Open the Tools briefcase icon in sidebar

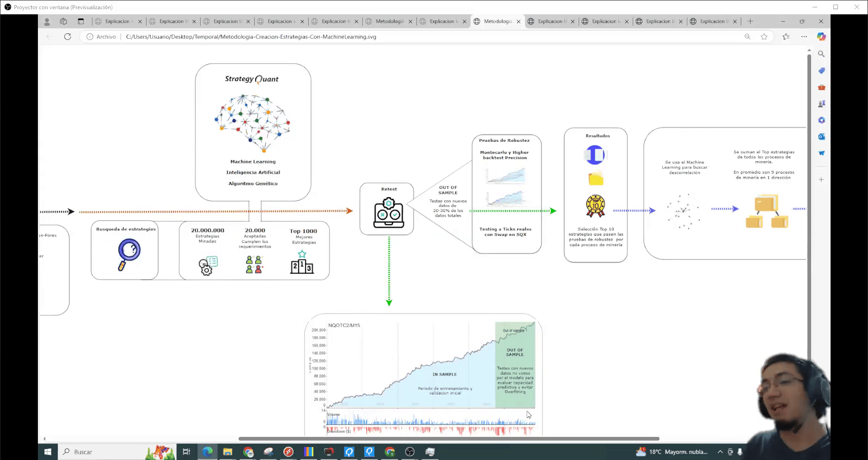[x=821, y=87]
